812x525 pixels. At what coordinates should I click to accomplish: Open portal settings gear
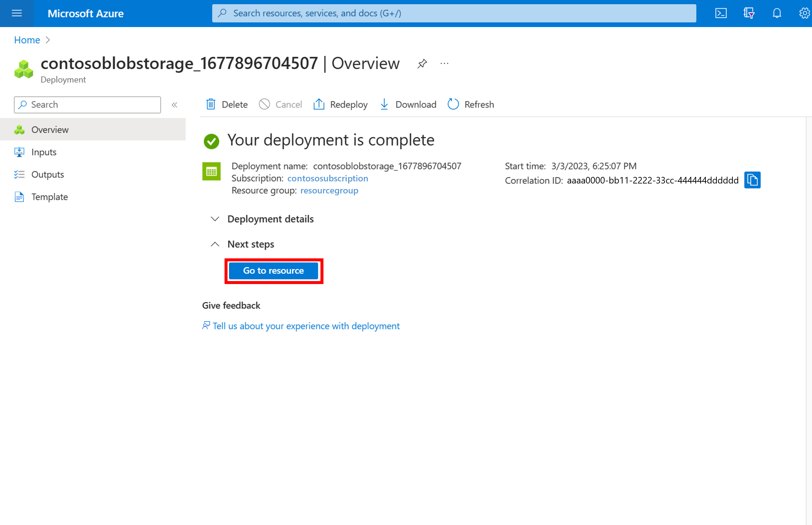tap(804, 13)
